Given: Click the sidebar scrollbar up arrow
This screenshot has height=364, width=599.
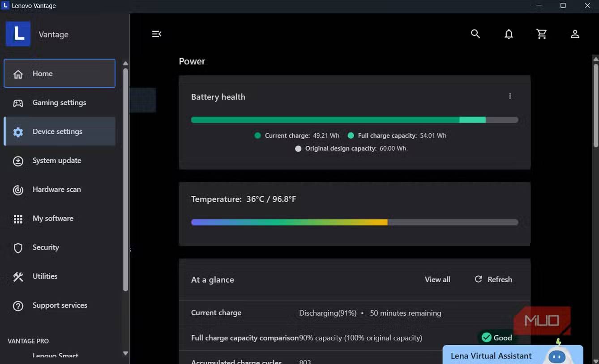Looking at the screenshot, I should coord(125,63).
